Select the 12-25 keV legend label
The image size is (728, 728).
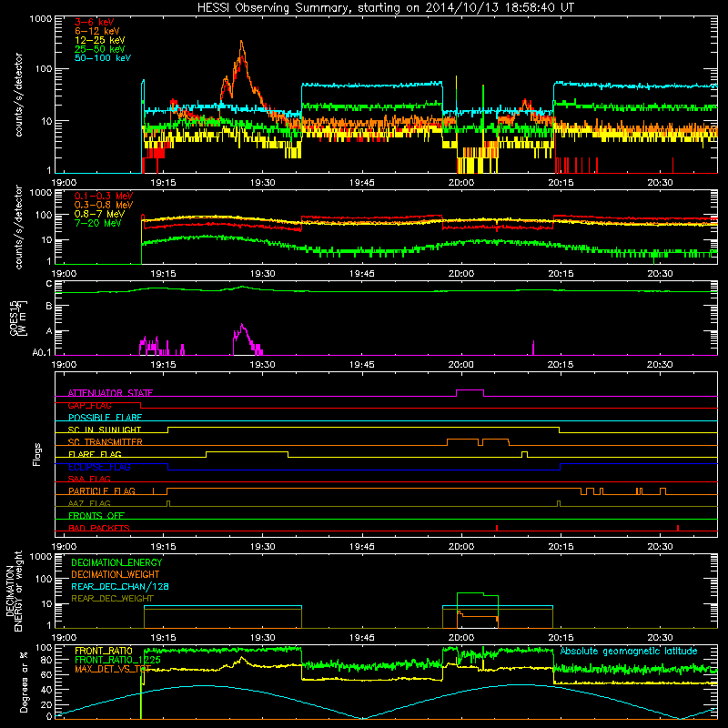[100, 40]
